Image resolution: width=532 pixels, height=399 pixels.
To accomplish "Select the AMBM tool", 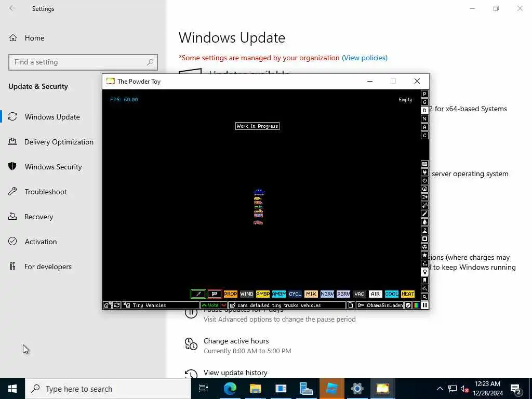I will [279, 294].
